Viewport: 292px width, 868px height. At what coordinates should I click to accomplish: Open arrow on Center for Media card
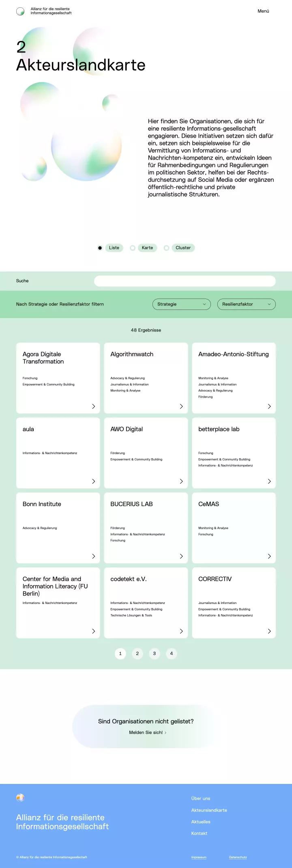(x=94, y=631)
